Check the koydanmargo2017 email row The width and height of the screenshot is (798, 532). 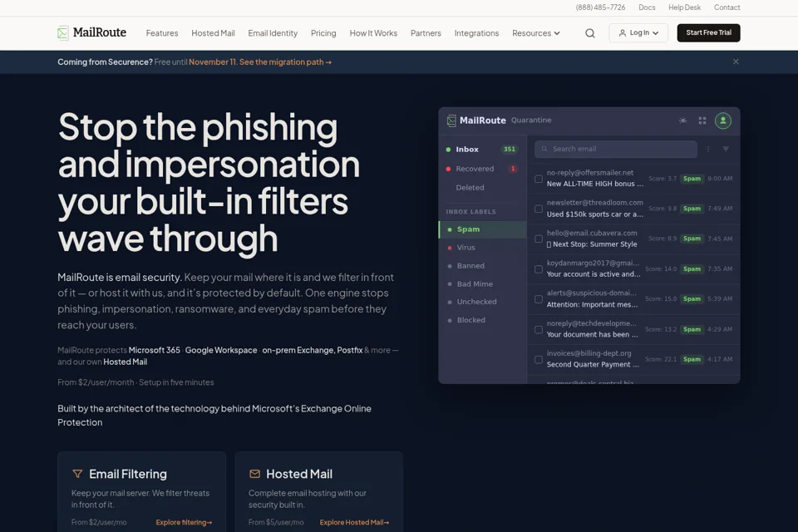539,268
